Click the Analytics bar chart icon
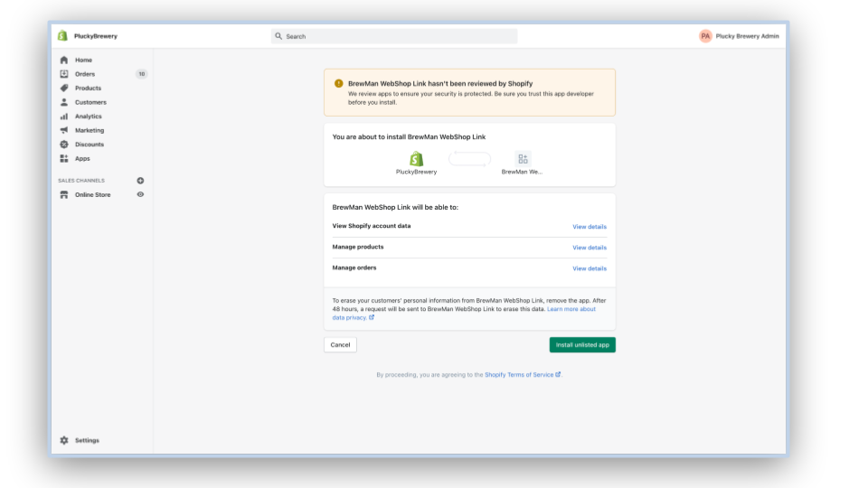This screenshot has height=488, width=868. coord(64,117)
